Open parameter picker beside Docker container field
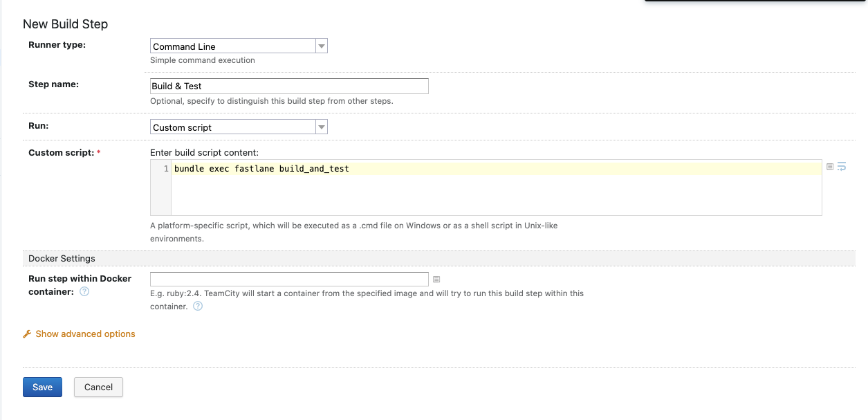This screenshot has height=420, width=868. pyautogui.click(x=436, y=280)
